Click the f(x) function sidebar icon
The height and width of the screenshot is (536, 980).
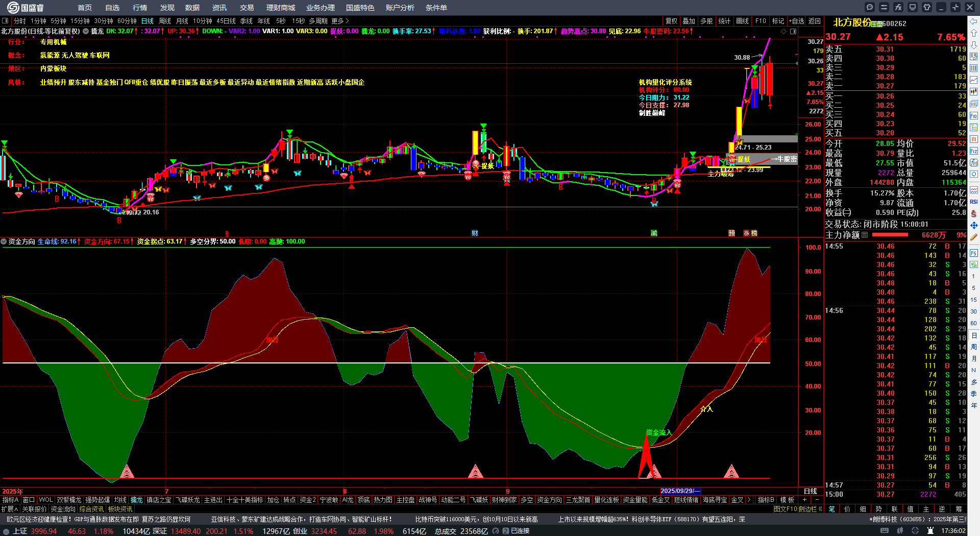tap(974, 162)
